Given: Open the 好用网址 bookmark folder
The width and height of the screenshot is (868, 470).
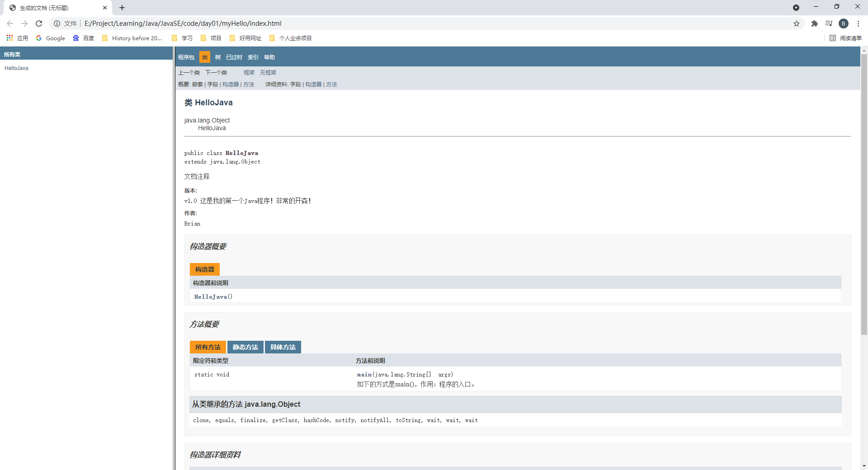Looking at the screenshot, I should [x=245, y=38].
